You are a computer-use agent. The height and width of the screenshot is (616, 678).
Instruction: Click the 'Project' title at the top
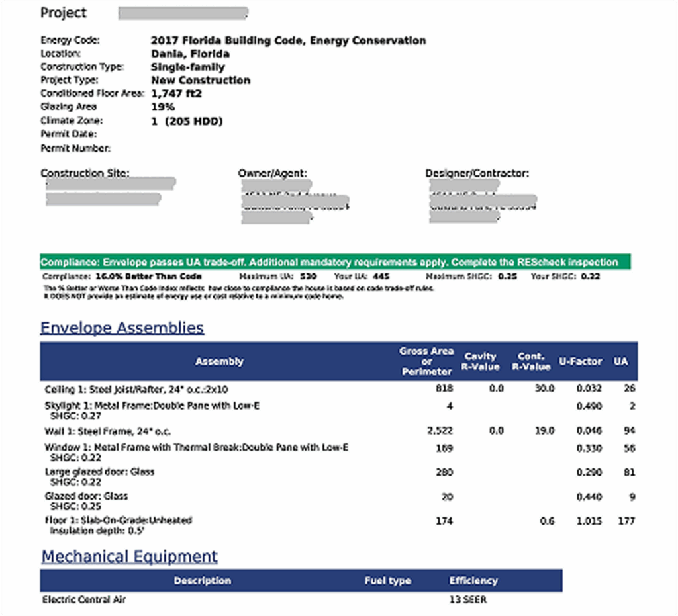pyautogui.click(x=64, y=13)
